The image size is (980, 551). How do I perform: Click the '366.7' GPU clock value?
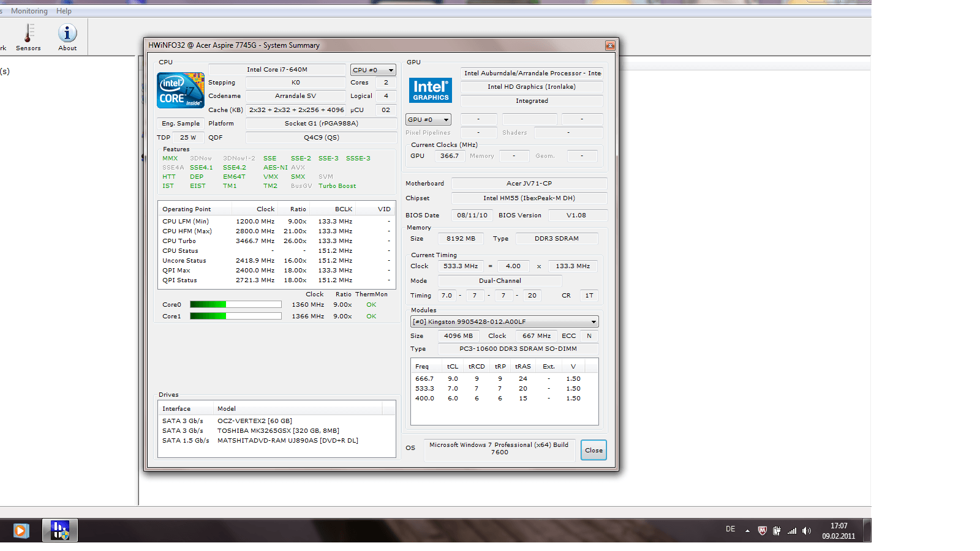point(449,156)
